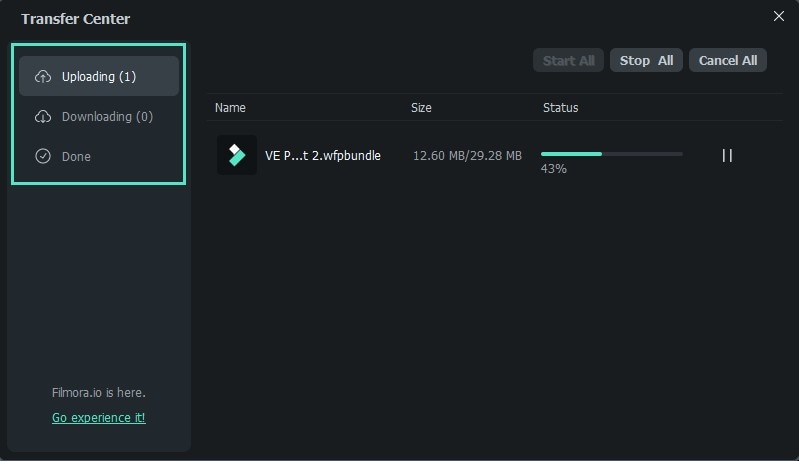The width and height of the screenshot is (799, 461).
Task: Click the upload cloud icon in sidebar
Action: click(x=43, y=76)
